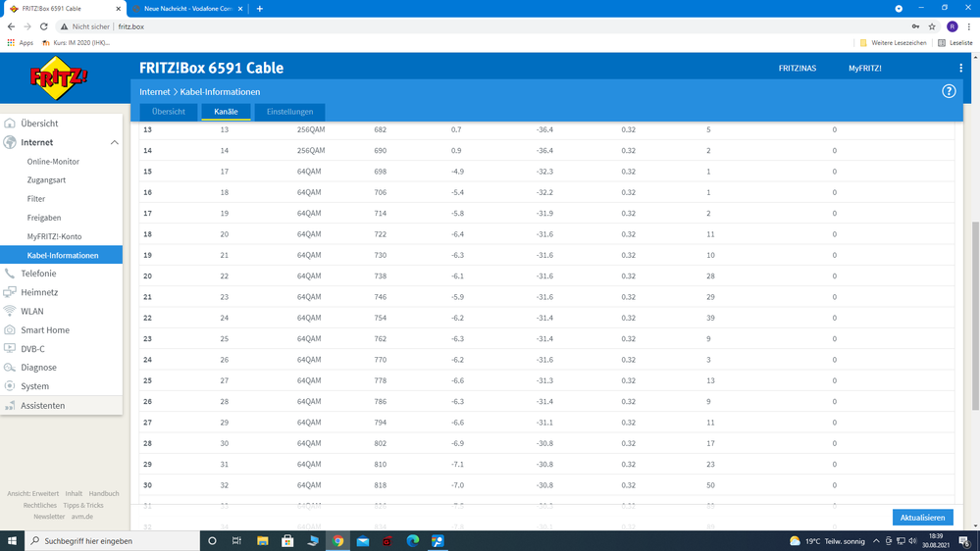The image size is (980, 551).
Task: Collapse the Internet menu section
Action: pos(115,142)
